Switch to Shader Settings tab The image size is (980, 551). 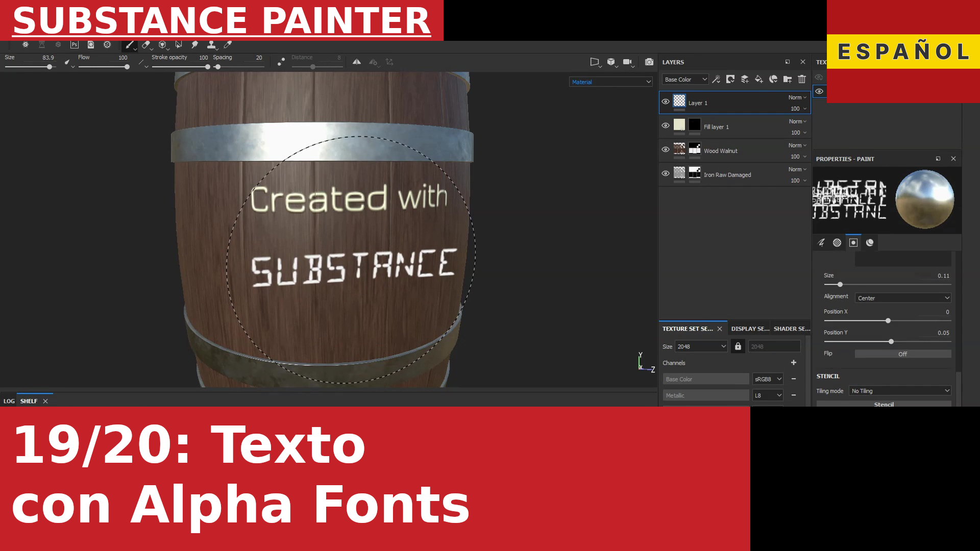click(792, 329)
